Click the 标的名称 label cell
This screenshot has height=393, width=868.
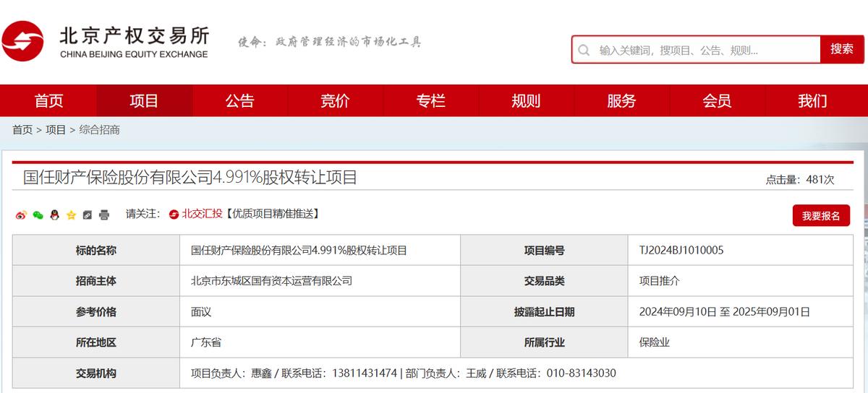(x=95, y=251)
